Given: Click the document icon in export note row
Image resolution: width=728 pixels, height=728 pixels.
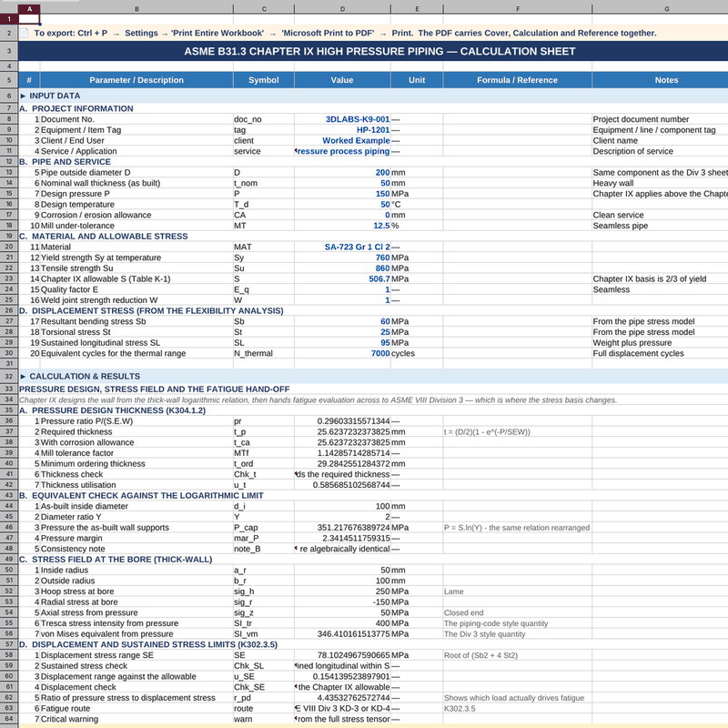Looking at the screenshot, I should point(25,33).
